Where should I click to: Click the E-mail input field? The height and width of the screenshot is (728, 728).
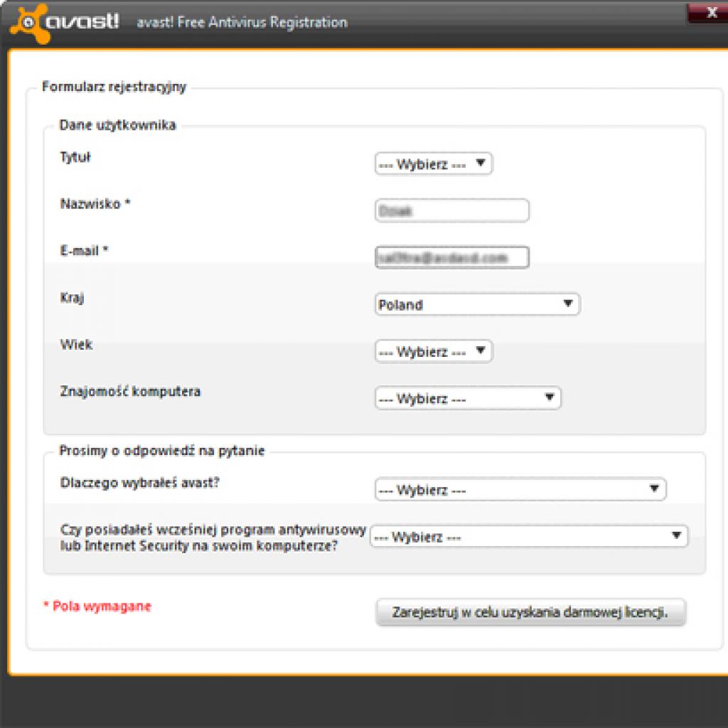click(x=451, y=257)
